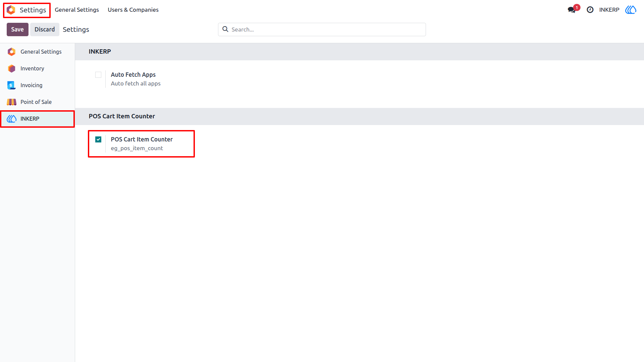The image size is (644, 362).
Task: Click the search magnifier icon
Action: [x=225, y=29]
